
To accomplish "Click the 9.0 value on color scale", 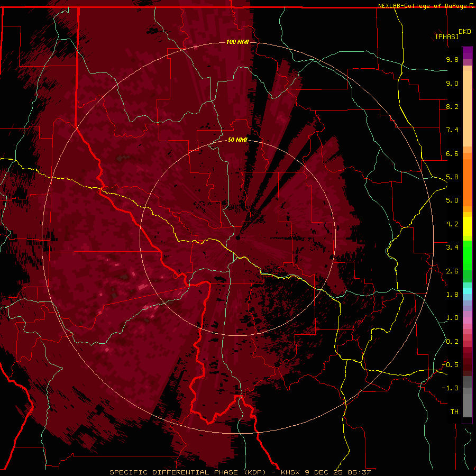I will tap(452, 83).
